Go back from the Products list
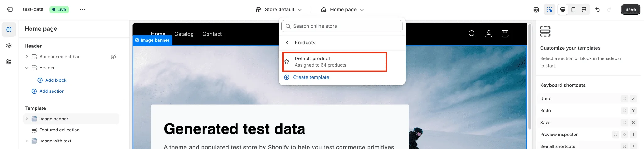The height and width of the screenshot is (149, 644). [x=287, y=43]
